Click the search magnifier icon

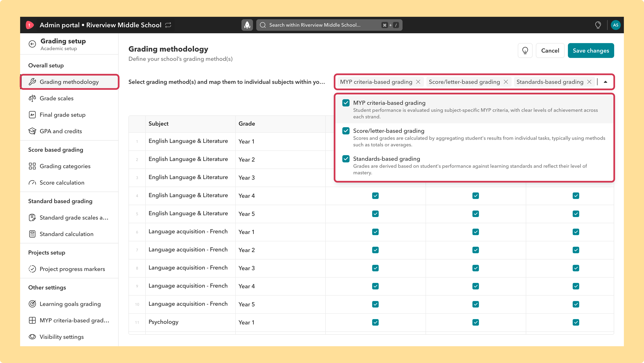pos(263,25)
